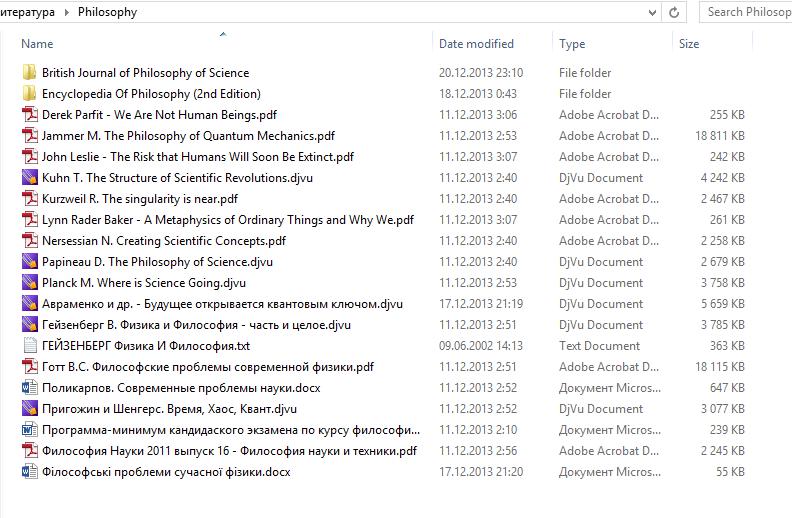Image resolution: width=792 pixels, height=518 pixels.
Task: Select Поликарпов. Современные проблемы науки.docx
Action: [x=181, y=388]
